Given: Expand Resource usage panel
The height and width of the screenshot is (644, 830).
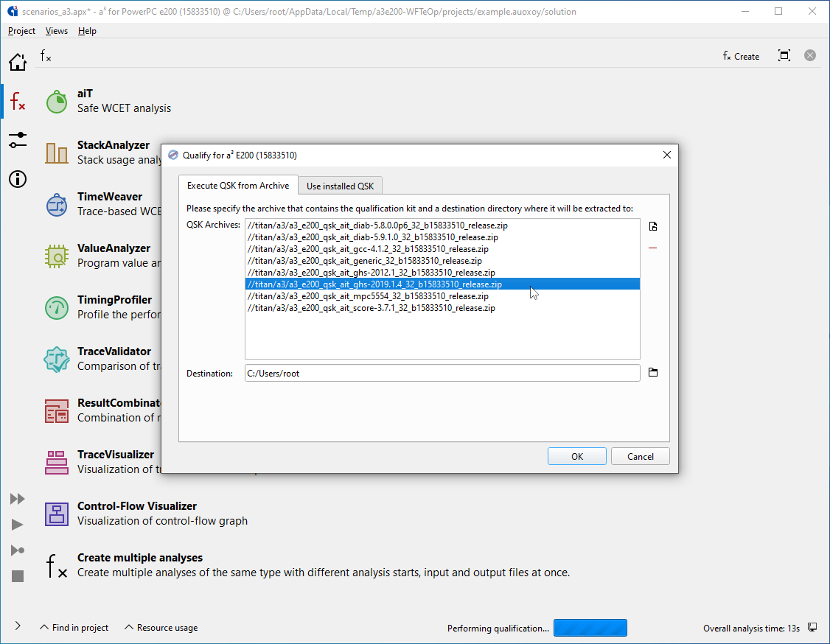Looking at the screenshot, I should click(161, 628).
